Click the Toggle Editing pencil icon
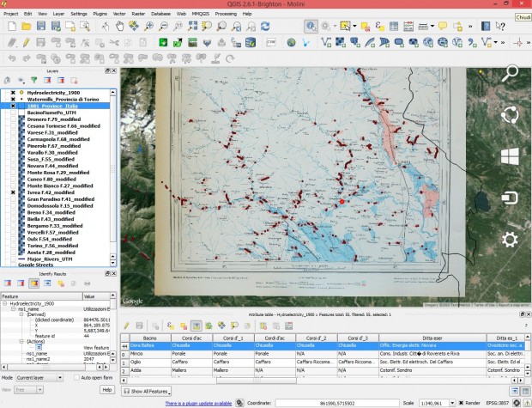Viewport: 532px width, 408px height. click(x=26, y=42)
